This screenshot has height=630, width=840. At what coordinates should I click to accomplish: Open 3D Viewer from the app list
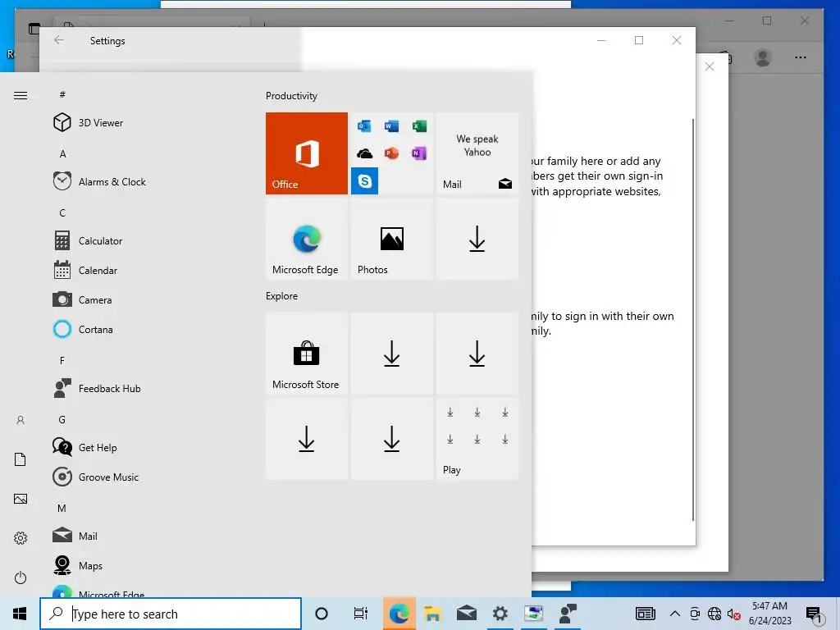click(x=143, y=123)
